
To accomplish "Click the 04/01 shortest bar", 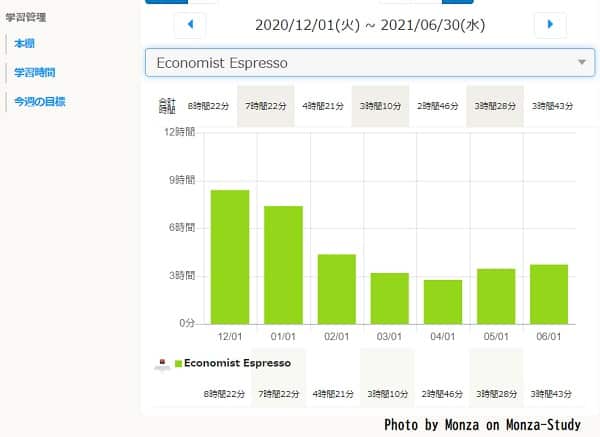I will (443, 301).
